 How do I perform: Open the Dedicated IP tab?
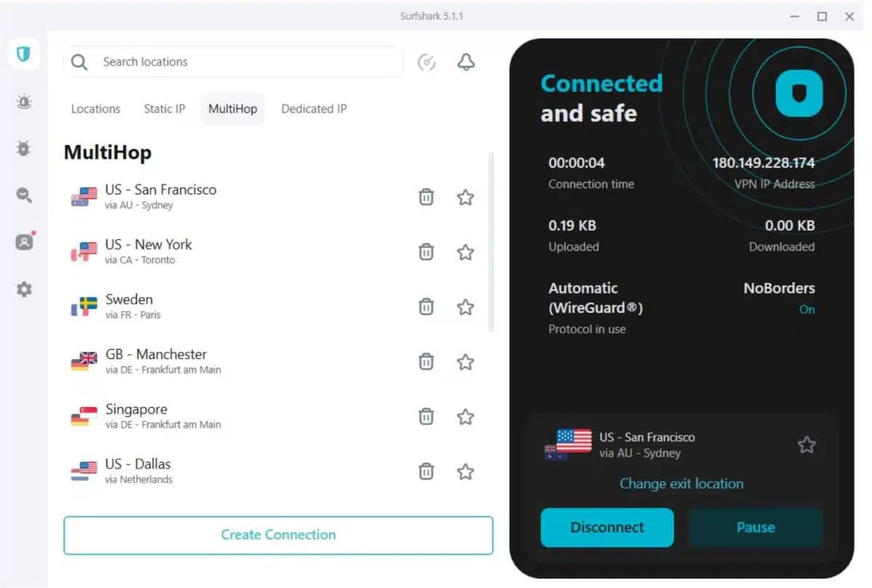coord(314,109)
